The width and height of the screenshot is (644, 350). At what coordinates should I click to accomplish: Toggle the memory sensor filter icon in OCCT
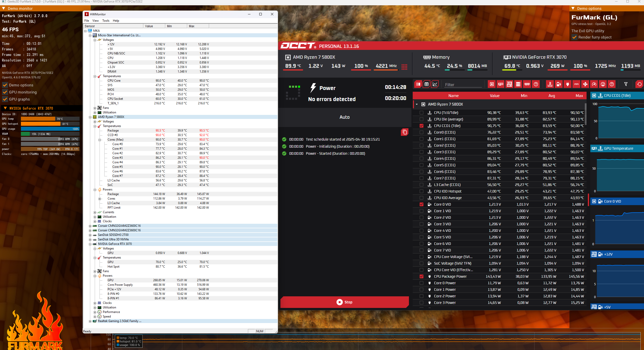(x=527, y=84)
